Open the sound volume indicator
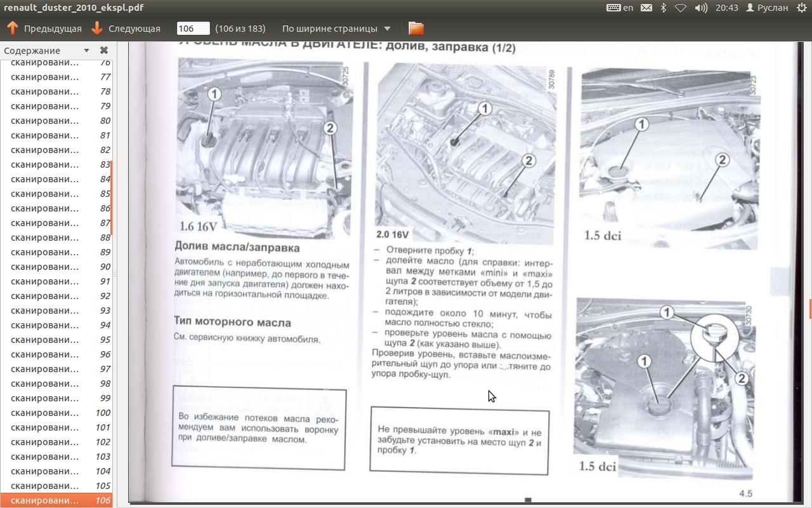 coord(701,8)
